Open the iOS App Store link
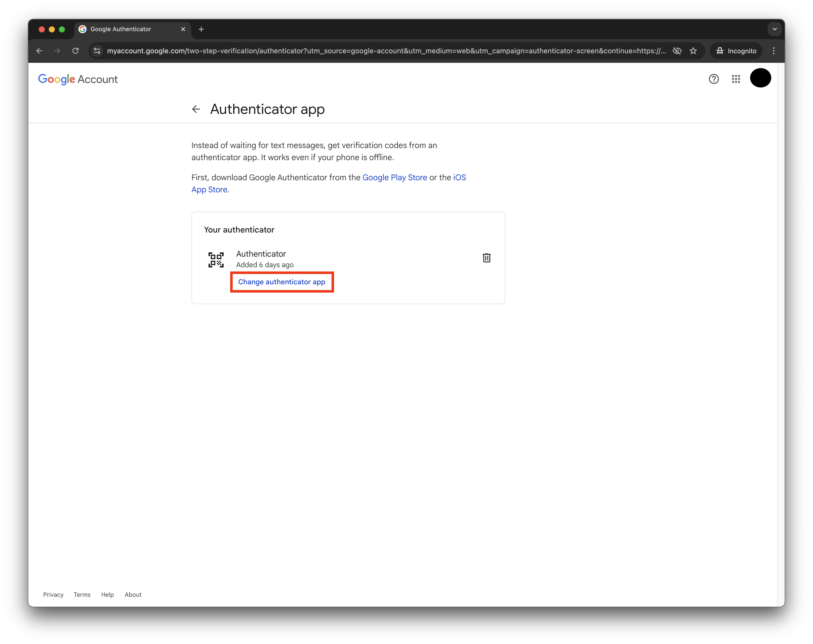813x644 pixels. click(x=209, y=190)
